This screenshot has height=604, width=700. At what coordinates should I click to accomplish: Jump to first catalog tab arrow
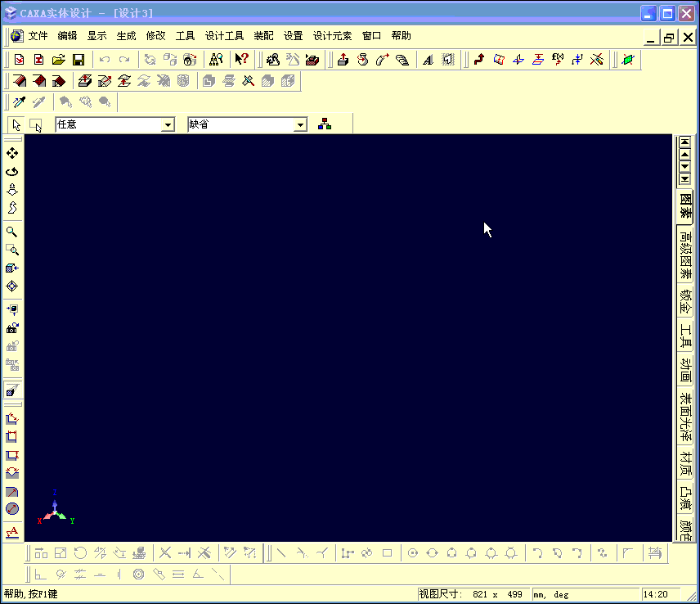[684, 142]
